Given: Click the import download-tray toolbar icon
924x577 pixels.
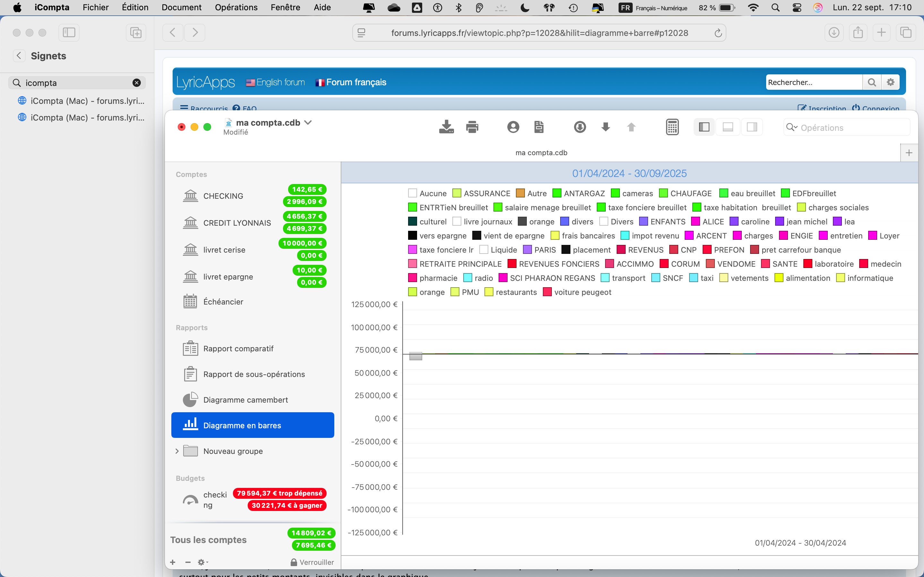Looking at the screenshot, I should (x=446, y=127).
